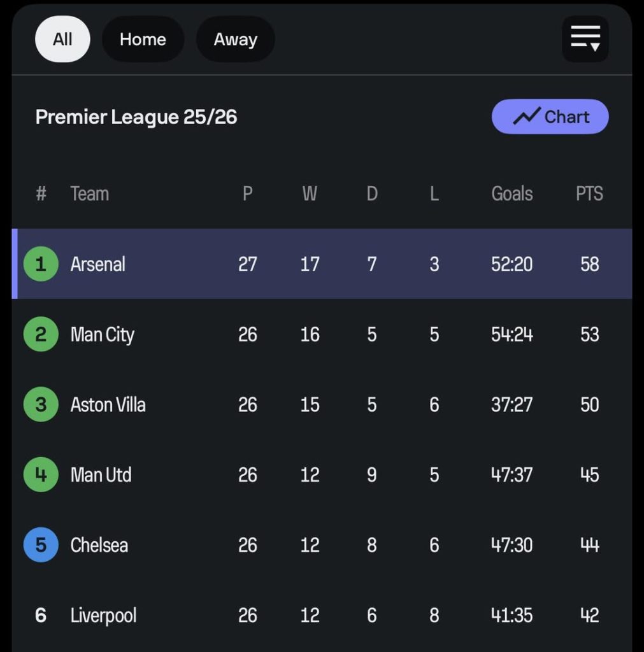
Task: Click Chelsea's blue position badge 5
Action: [41, 545]
